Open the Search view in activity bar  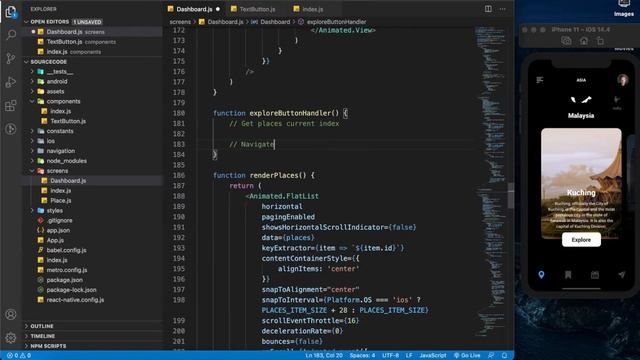(11, 35)
